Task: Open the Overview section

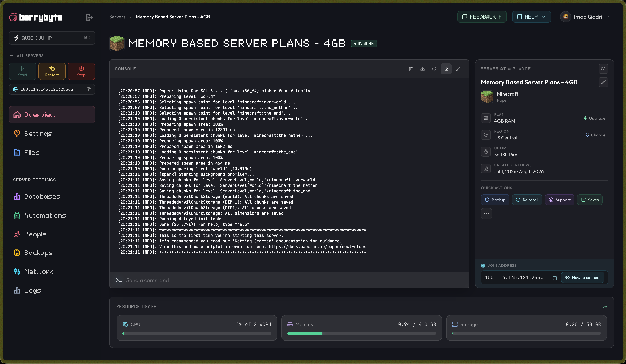Action: pyautogui.click(x=52, y=115)
